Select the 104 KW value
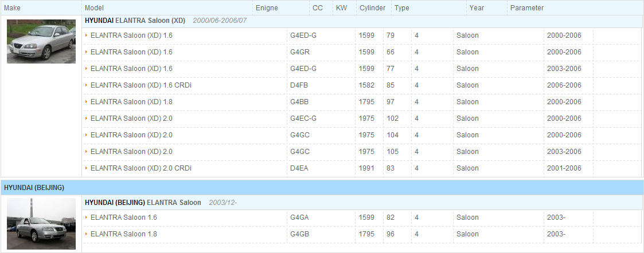This screenshot has width=644, height=253. pyautogui.click(x=393, y=135)
